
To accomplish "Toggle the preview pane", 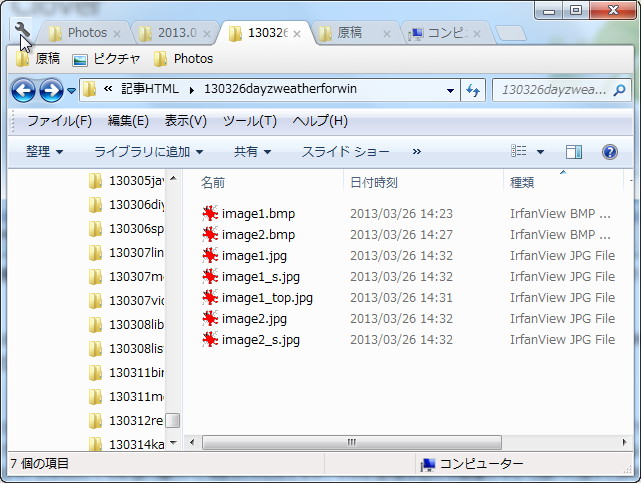I will coord(574,152).
